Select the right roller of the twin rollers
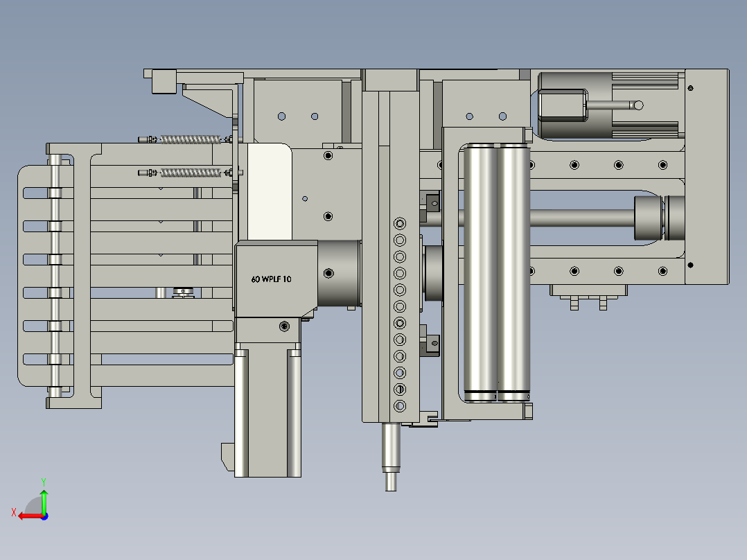The height and width of the screenshot is (560, 747). point(513,272)
